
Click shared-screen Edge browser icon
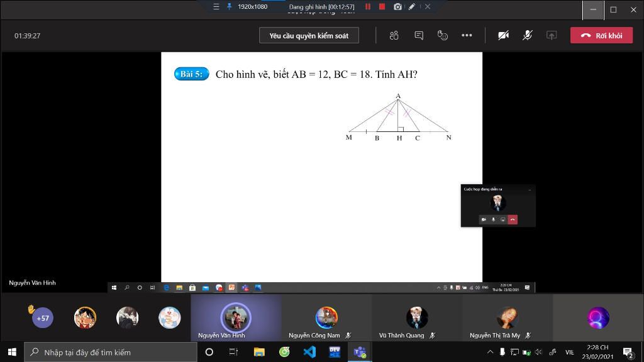coord(166,288)
